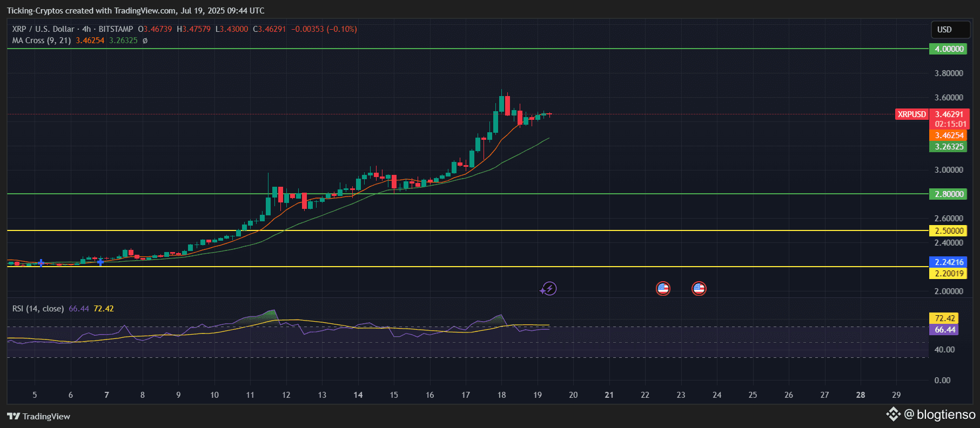This screenshot has height=428, width=980.
Task: Open the USD currency selector
Action: point(950,30)
